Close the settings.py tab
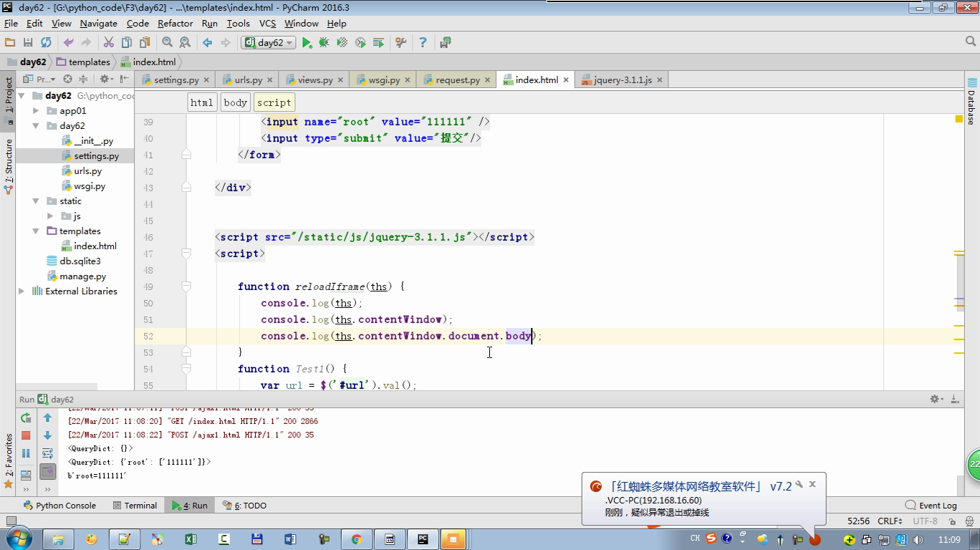980x550 pixels. [206, 80]
